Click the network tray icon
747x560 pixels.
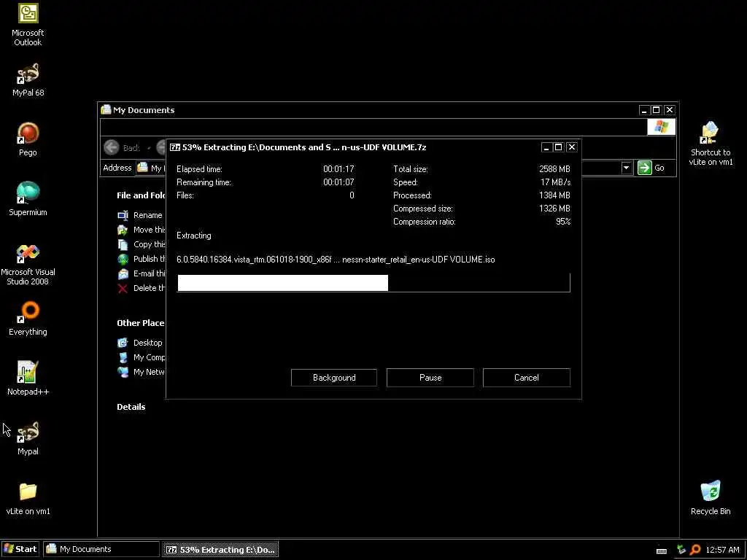pos(681,550)
